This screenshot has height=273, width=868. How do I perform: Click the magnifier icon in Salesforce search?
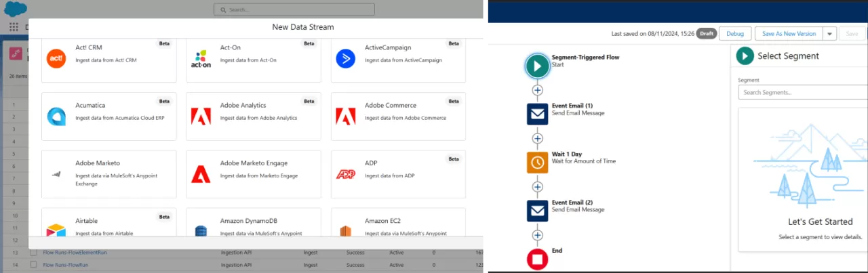[x=222, y=9]
